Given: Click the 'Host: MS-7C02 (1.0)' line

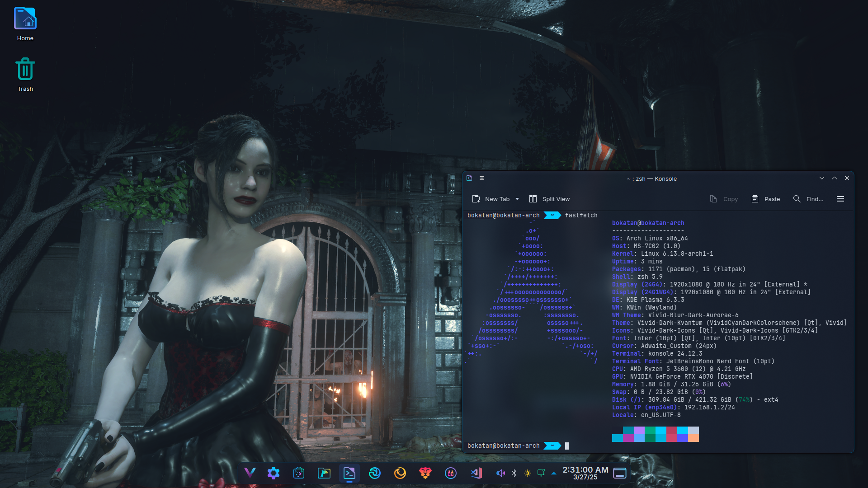Looking at the screenshot, I should (x=646, y=246).
